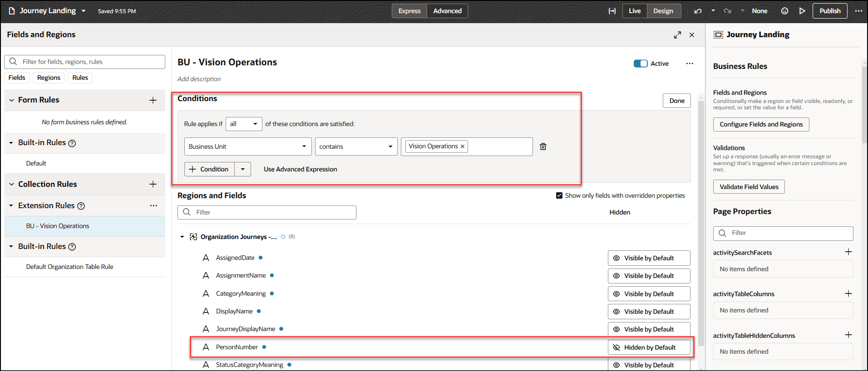Open the Journey Landing page dropdown arrow

click(84, 11)
